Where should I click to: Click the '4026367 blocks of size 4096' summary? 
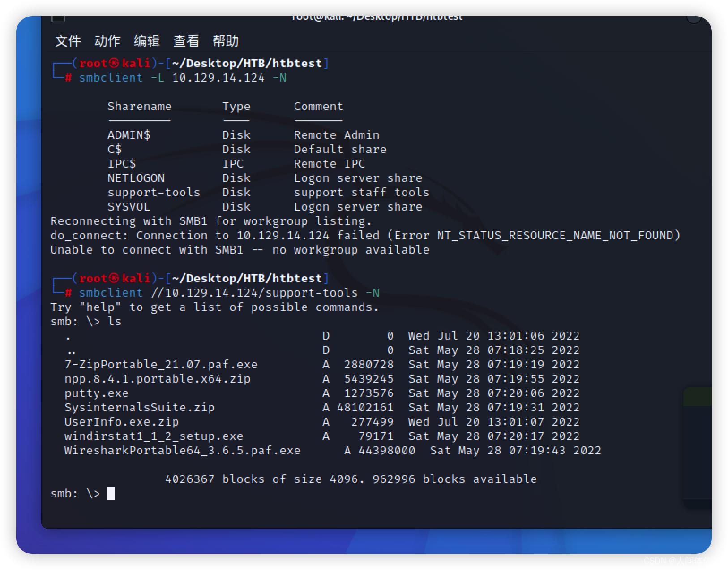coord(264,479)
